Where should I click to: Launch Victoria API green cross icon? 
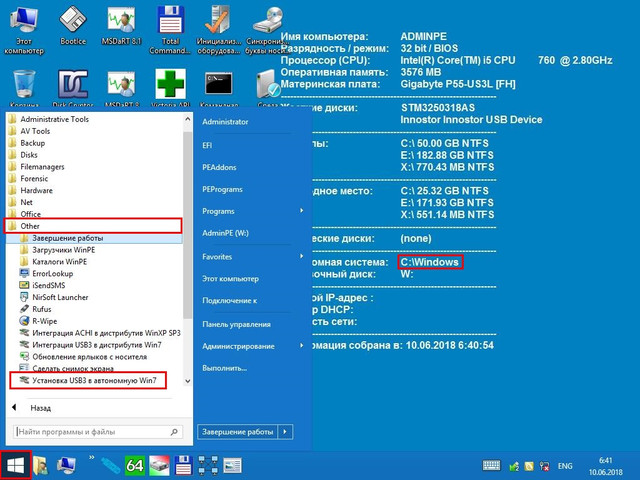tap(170, 88)
